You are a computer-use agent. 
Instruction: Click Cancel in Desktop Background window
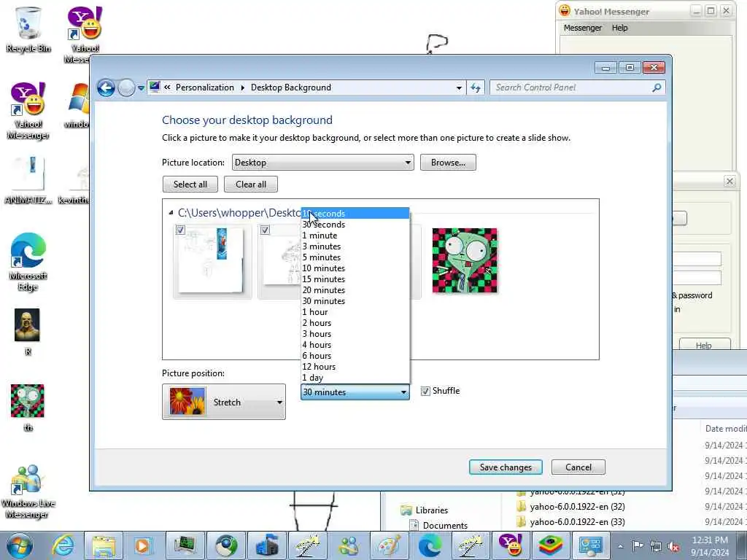click(578, 467)
